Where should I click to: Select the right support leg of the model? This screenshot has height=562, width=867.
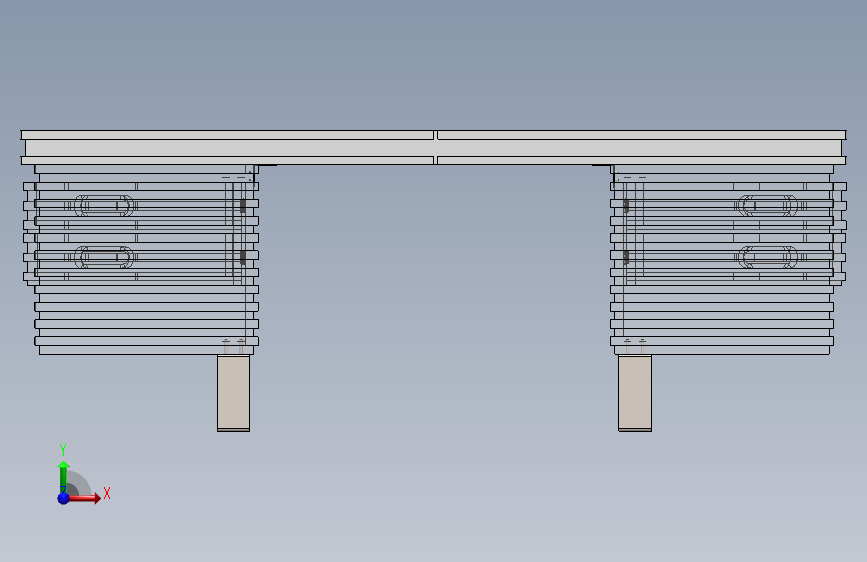click(x=635, y=393)
